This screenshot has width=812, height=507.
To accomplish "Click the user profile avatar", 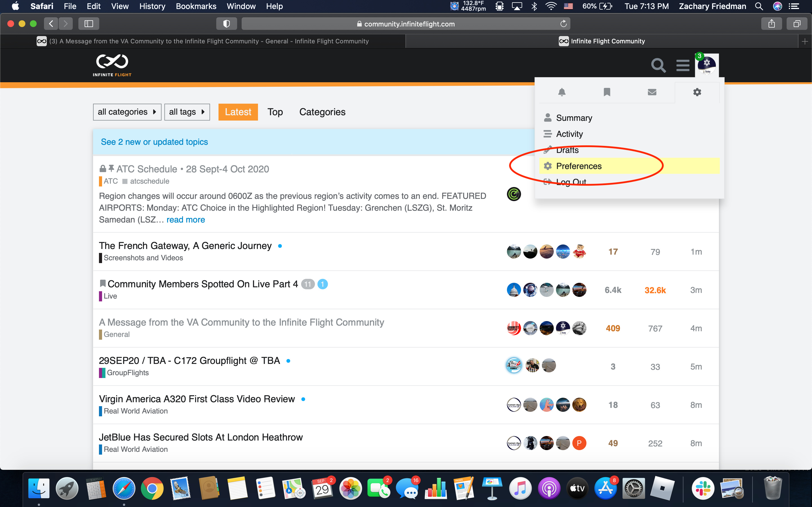I will (707, 65).
